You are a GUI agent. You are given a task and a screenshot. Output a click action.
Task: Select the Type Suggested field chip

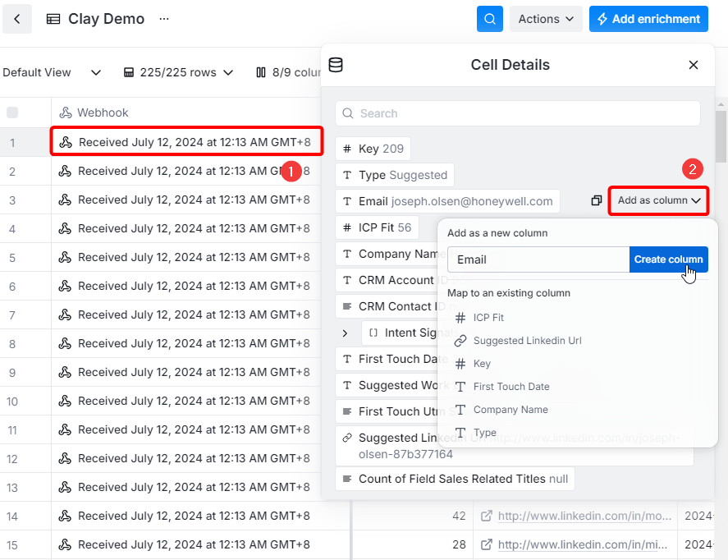tap(395, 175)
